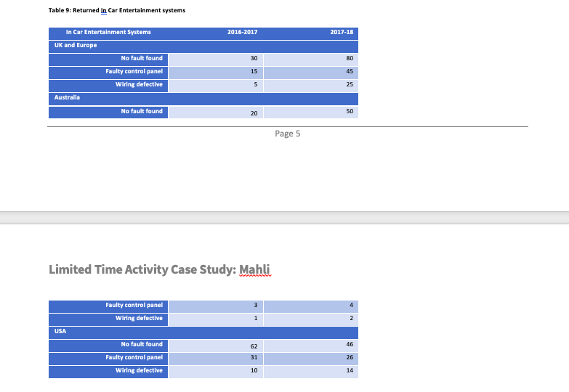
Task: Click the 'UK and Europe' section row
Action: tap(203, 46)
